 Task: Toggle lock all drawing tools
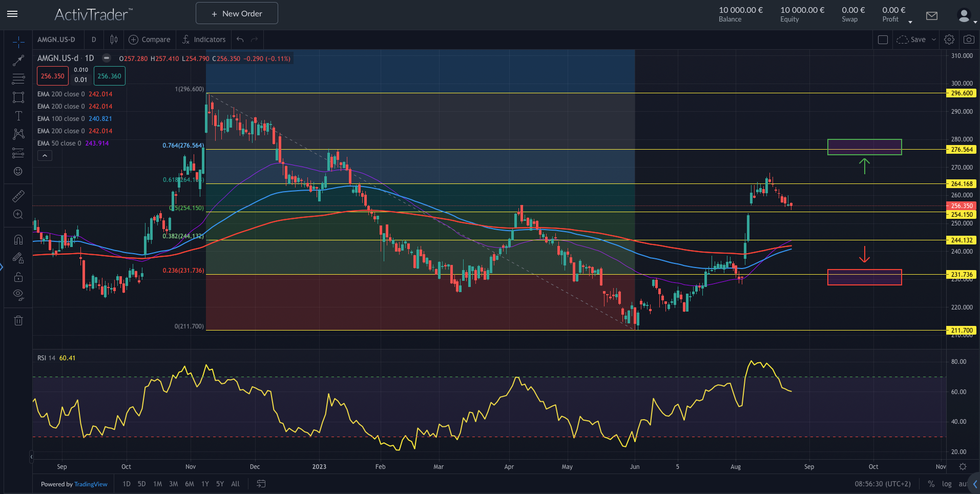coord(18,277)
